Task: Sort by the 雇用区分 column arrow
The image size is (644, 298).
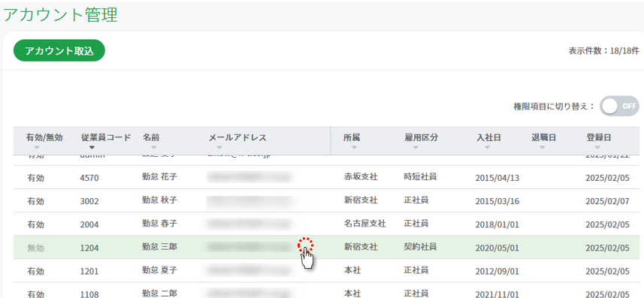Action: (416, 147)
